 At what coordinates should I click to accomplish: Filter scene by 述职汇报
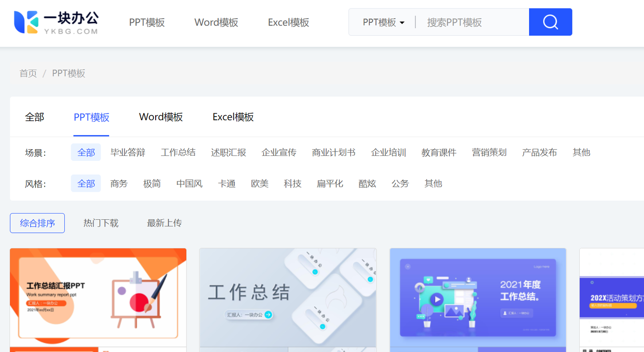[229, 152]
